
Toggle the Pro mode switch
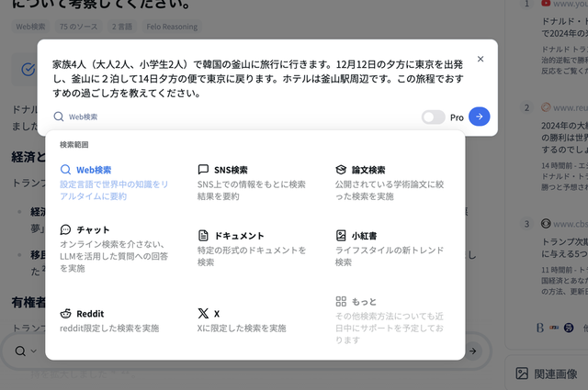[433, 117]
